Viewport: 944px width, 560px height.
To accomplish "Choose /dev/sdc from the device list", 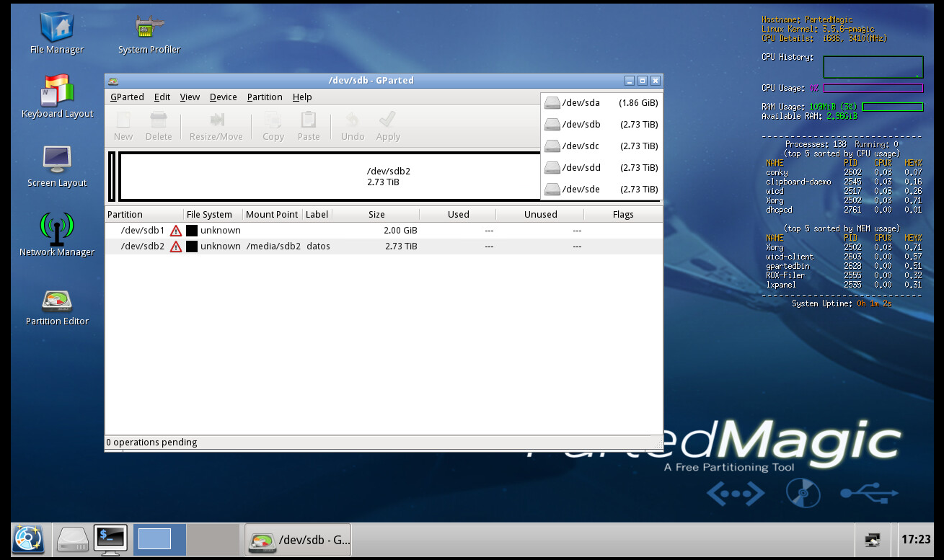I will (x=601, y=146).
